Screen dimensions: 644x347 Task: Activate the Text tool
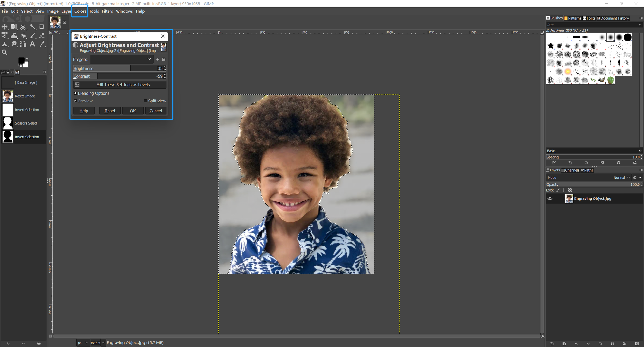33,44
